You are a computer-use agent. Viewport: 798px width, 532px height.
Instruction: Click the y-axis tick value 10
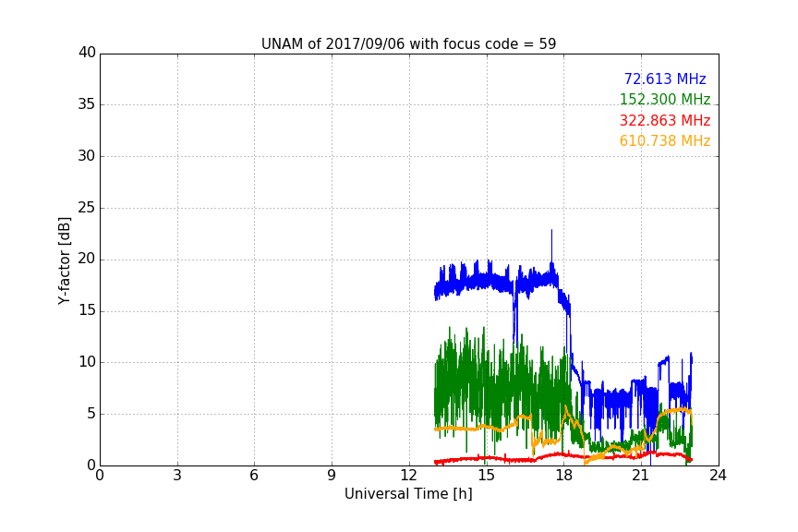[87, 362]
